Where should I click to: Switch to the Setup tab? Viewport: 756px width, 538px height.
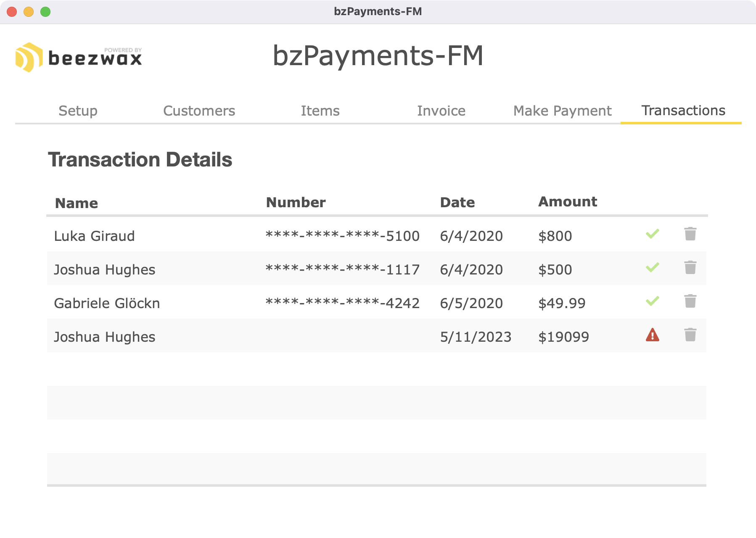78,111
